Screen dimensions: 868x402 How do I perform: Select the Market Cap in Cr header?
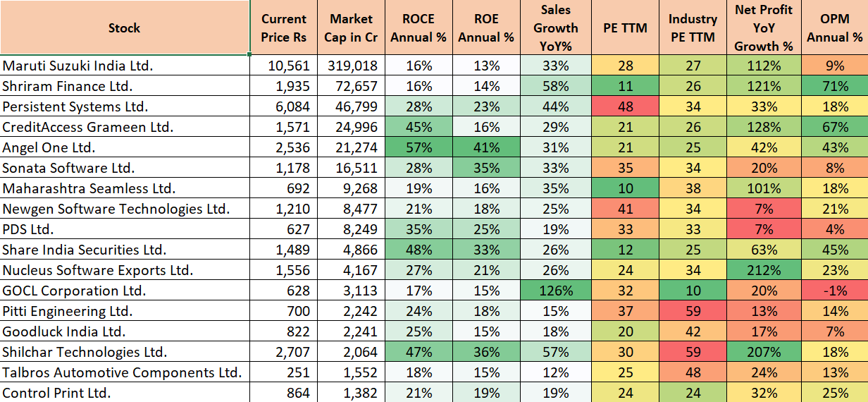(351, 28)
